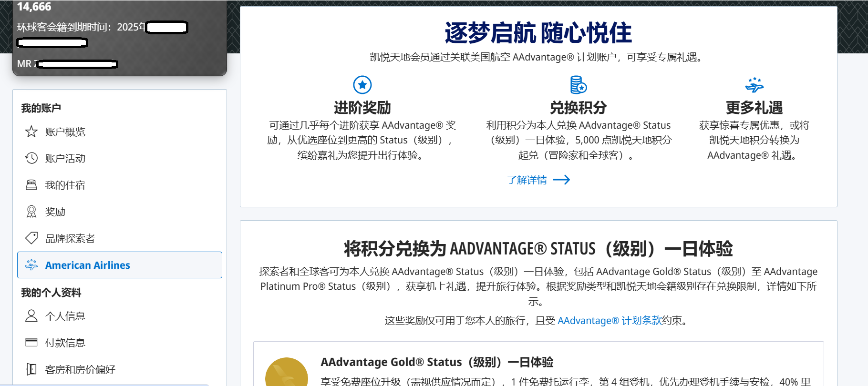
Task: Click the door icon beside 客房和房价偏好
Action: tap(31, 369)
